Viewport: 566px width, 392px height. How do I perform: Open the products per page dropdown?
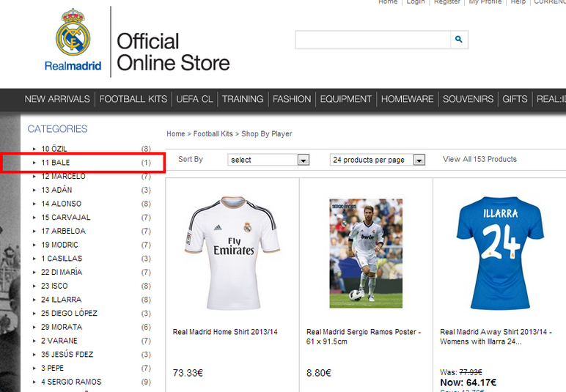click(378, 160)
